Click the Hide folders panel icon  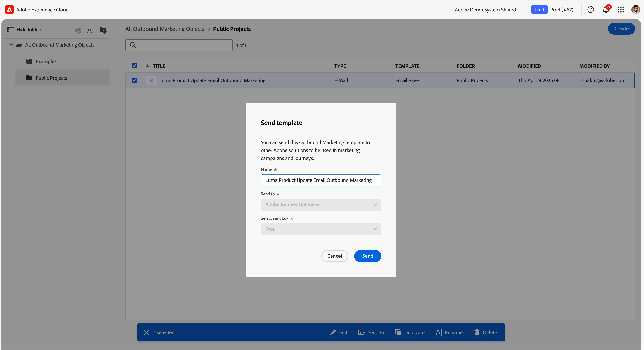(11, 30)
